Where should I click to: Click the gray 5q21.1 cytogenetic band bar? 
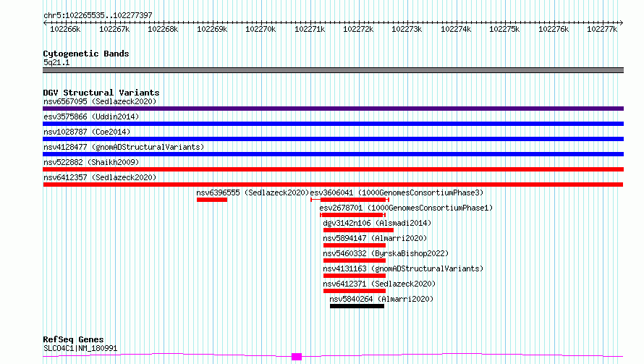(x=333, y=70)
